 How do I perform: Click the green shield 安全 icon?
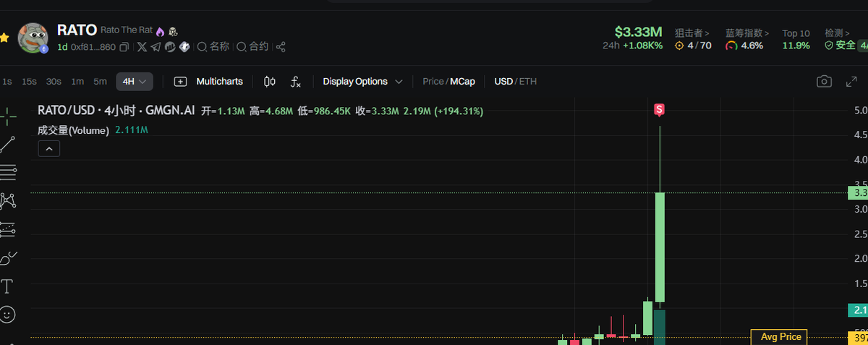tap(830, 46)
